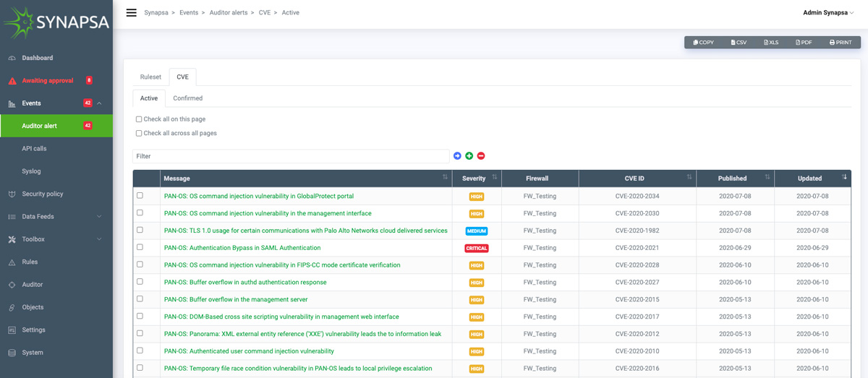Viewport: 868px width, 378px height.
Task: Apply filter with blue arrow icon
Action: point(457,156)
